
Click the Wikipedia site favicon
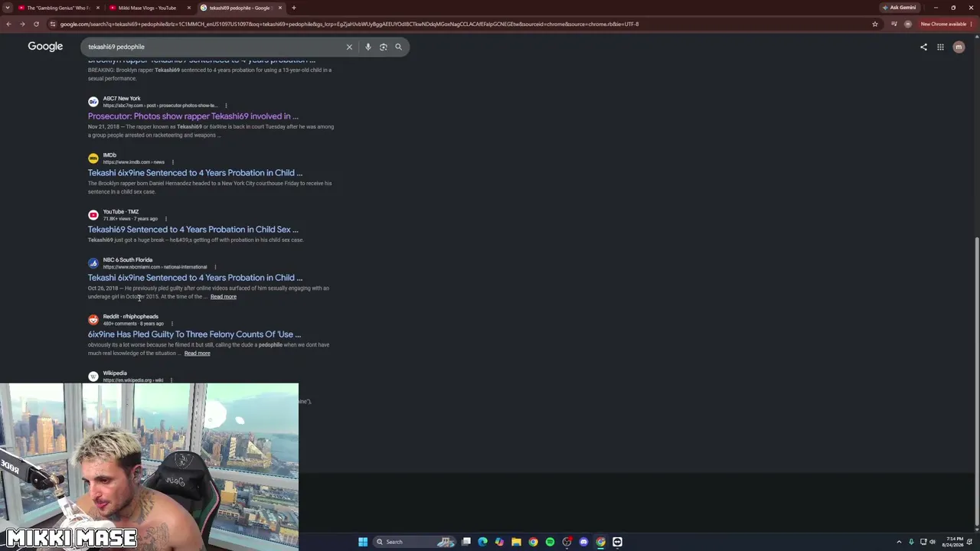click(x=93, y=377)
